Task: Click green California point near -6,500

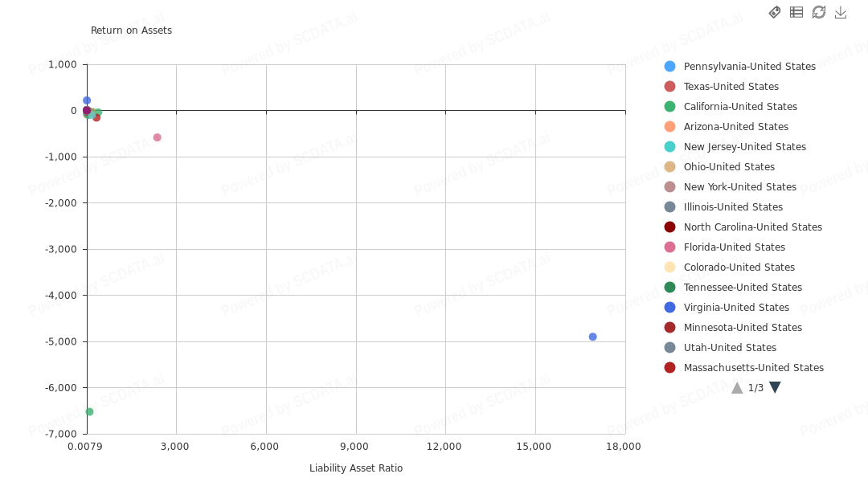Action: point(89,412)
